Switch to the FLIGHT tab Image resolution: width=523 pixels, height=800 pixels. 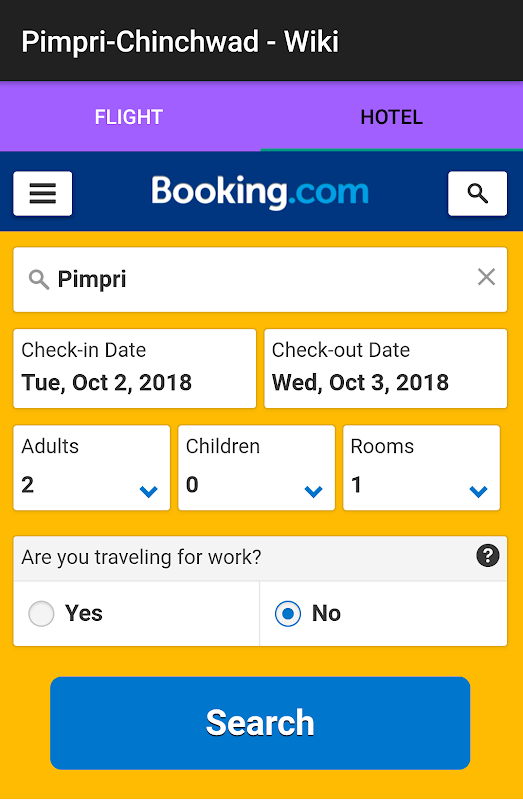(x=129, y=117)
